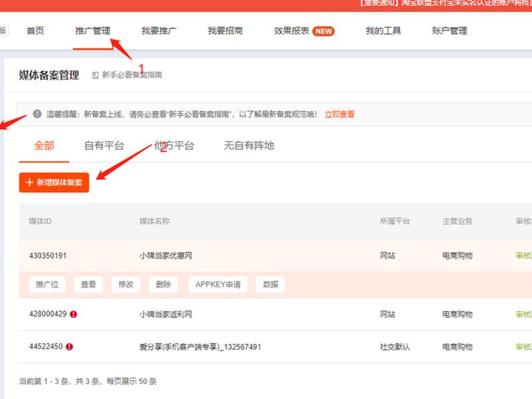Viewport: 532px width, 399px height.
Task: Switch to the 全部 tab
Action: (44, 146)
